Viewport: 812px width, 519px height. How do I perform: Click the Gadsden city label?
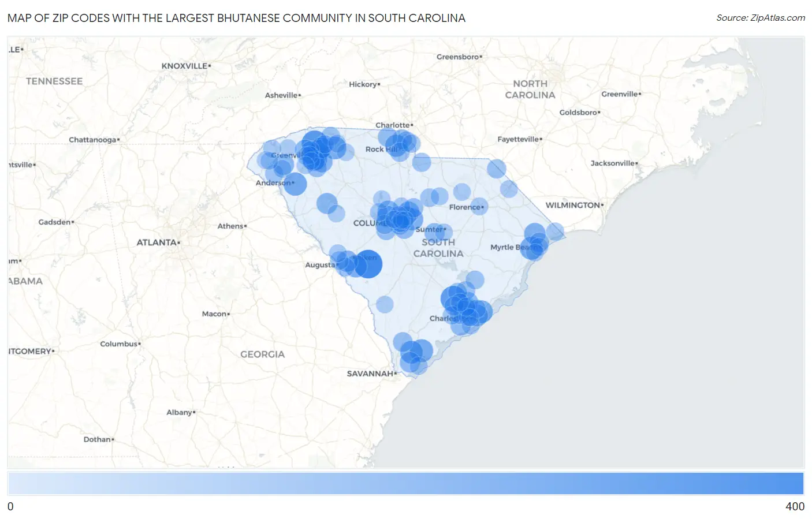click(x=56, y=222)
